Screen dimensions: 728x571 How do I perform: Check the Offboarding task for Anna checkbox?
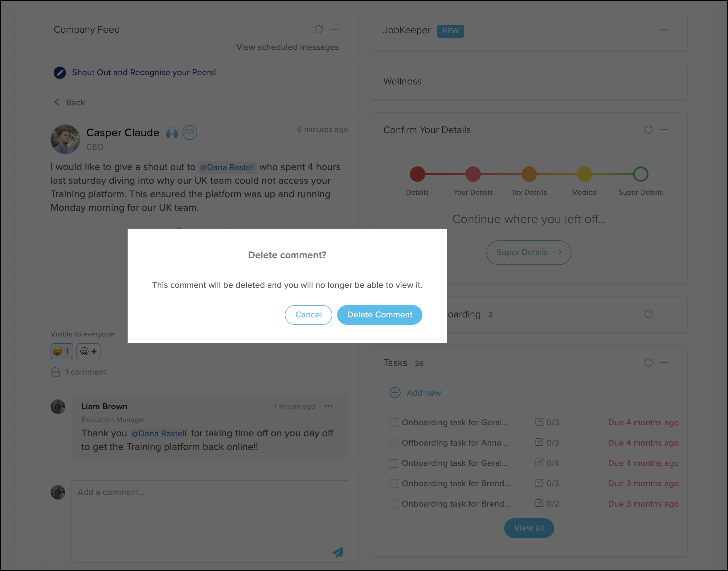[x=394, y=443]
